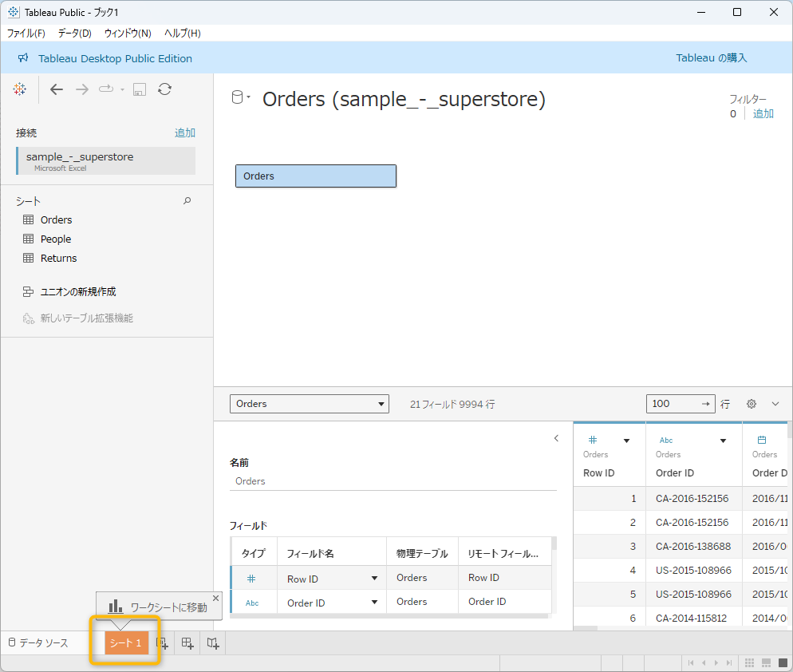This screenshot has height=672, width=793.
Task: Select the People sheet in the list
Action: click(56, 239)
